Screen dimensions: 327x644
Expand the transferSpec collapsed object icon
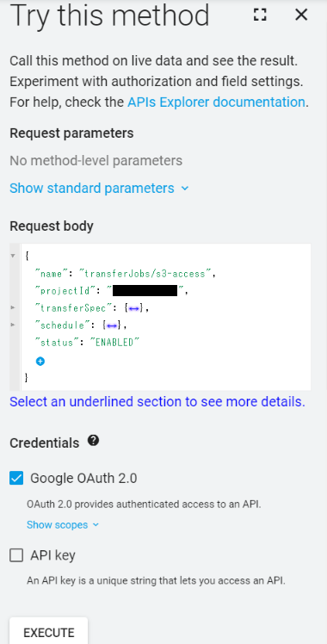tap(133, 308)
